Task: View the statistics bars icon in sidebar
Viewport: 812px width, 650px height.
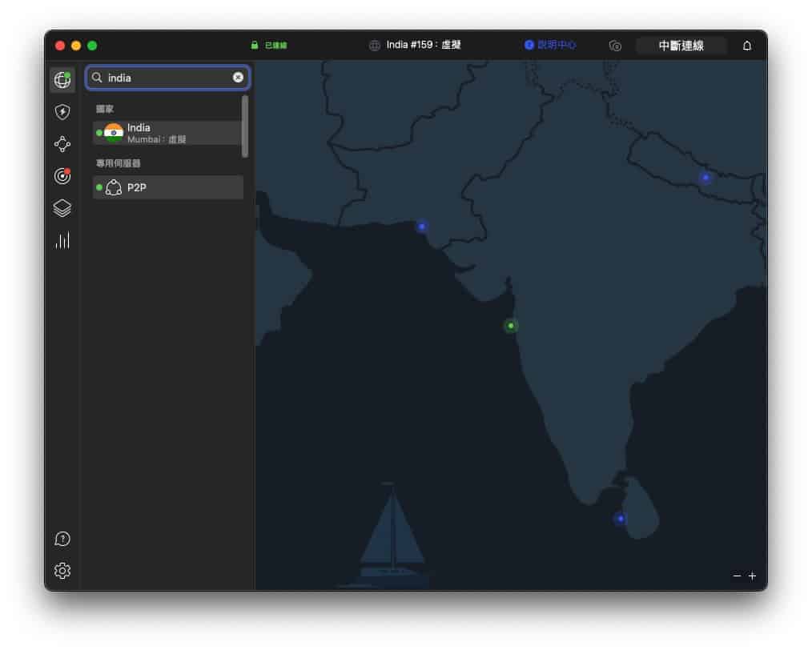Action: (62, 239)
